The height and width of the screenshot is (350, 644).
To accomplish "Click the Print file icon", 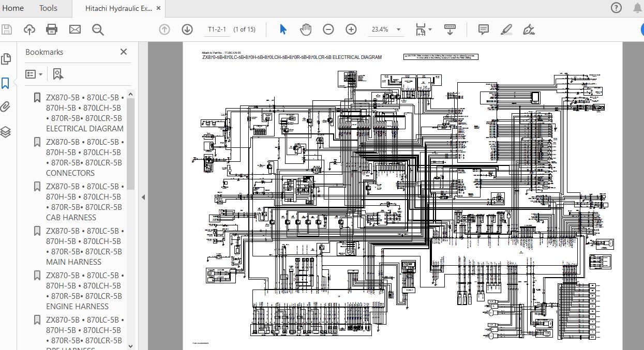I will (x=52, y=29).
